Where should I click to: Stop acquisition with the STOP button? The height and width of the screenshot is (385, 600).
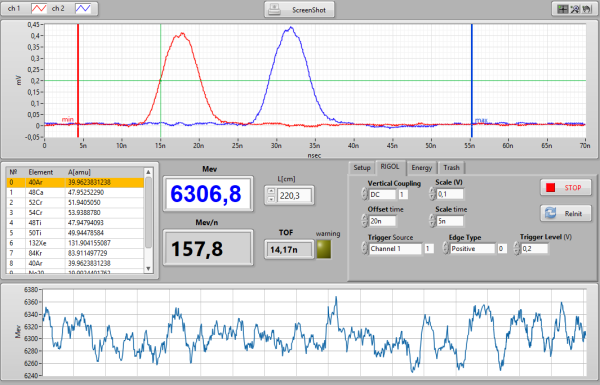pos(566,188)
